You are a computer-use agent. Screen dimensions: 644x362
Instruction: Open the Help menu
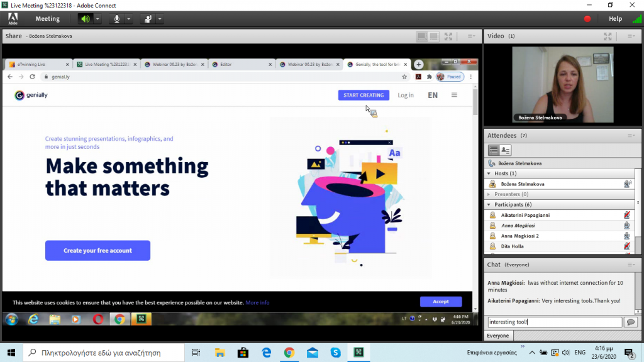[615, 18]
